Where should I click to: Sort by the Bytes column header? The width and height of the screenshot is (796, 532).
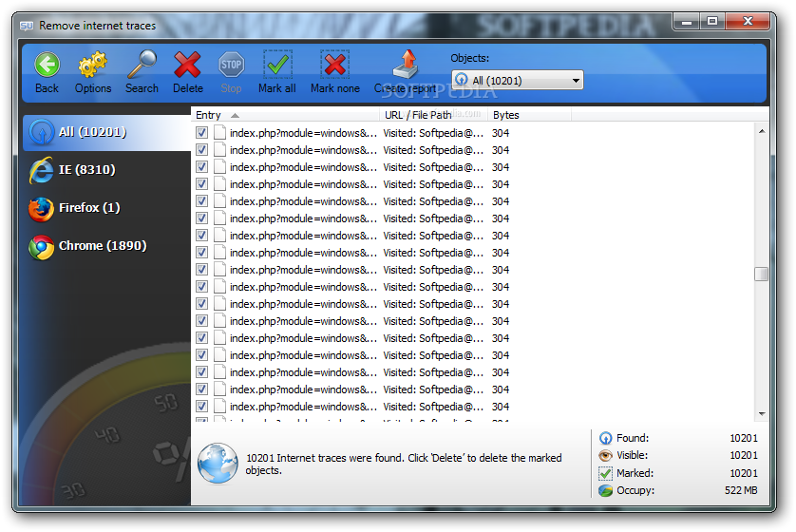pos(529,115)
